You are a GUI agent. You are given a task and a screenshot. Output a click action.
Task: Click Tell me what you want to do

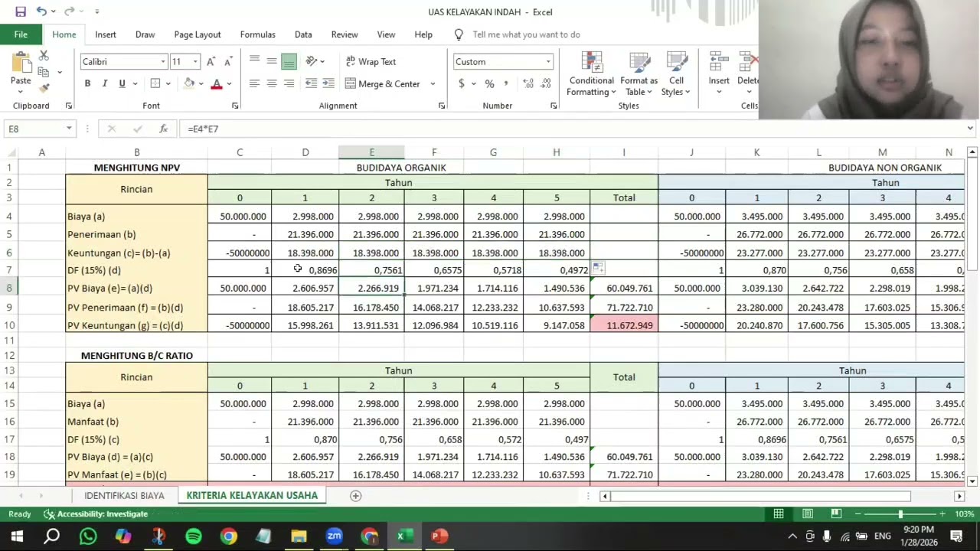click(526, 34)
